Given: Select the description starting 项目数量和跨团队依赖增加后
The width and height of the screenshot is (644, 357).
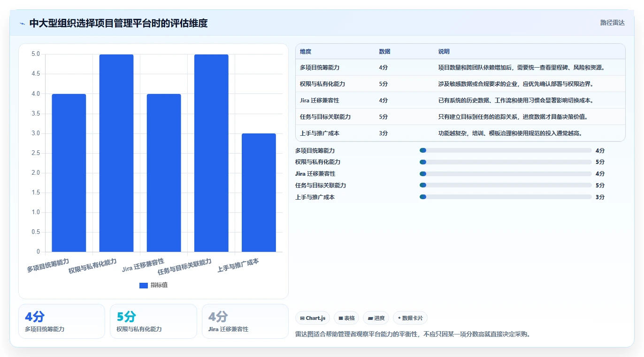Looking at the screenshot, I should click(x=521, y=68).
